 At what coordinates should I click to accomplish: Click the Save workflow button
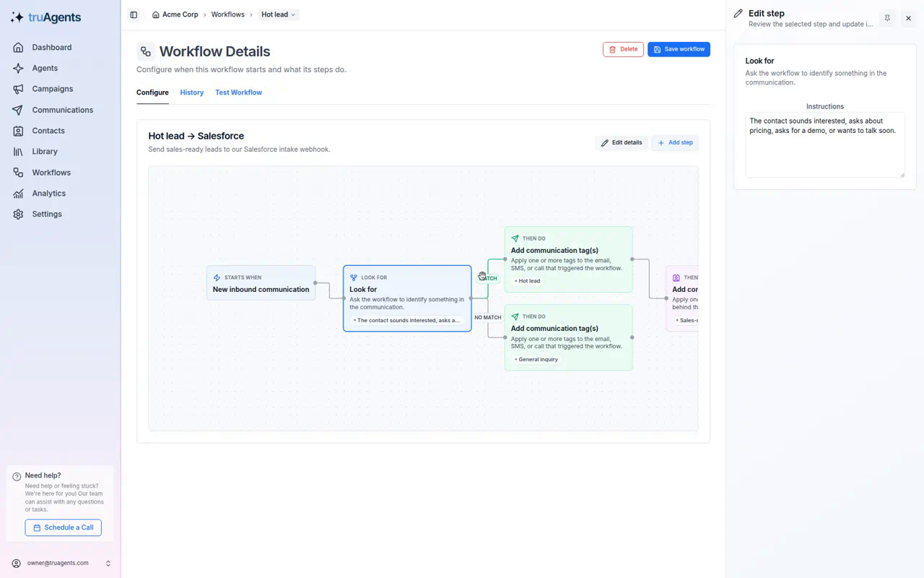[x=679, y=49]
